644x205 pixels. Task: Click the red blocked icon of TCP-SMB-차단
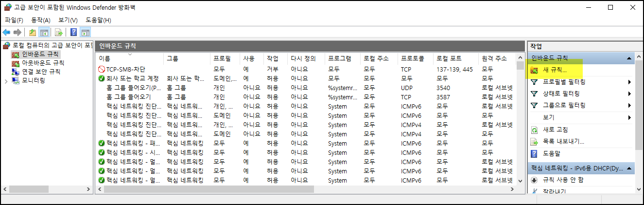[x=101, y=70]
